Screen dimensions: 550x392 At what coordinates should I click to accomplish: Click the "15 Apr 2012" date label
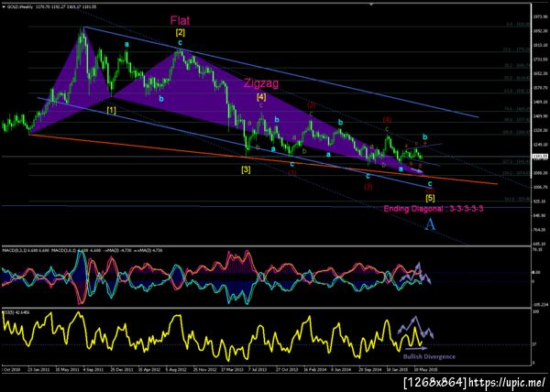(148, 369)
